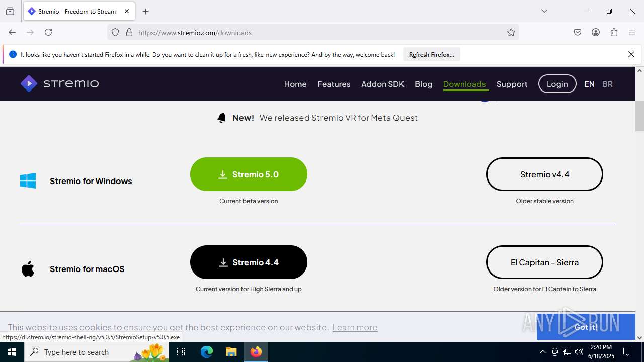Click the Stremio logo in site header
The width and height of the screenshot is (644, 362).
59,83
